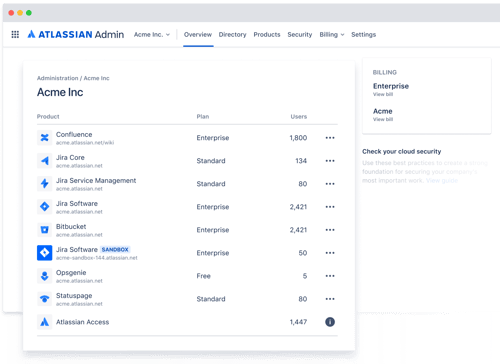
Task: Click the Jira Software acme.atlassian.net icon
Action: click(45, 207)
